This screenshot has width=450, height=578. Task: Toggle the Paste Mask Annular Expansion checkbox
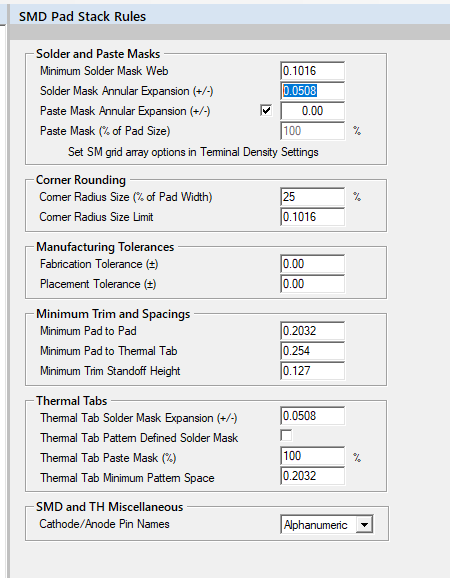tap(266, 110)
